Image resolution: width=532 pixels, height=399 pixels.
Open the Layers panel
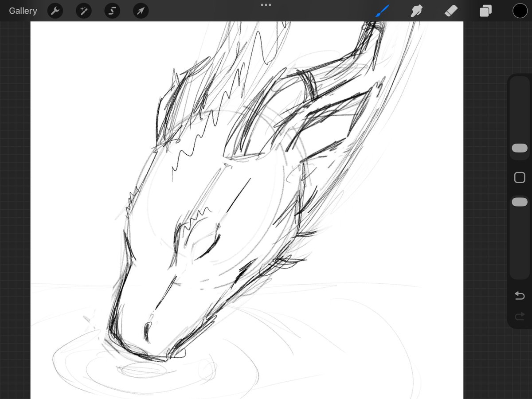click(485, 11)
